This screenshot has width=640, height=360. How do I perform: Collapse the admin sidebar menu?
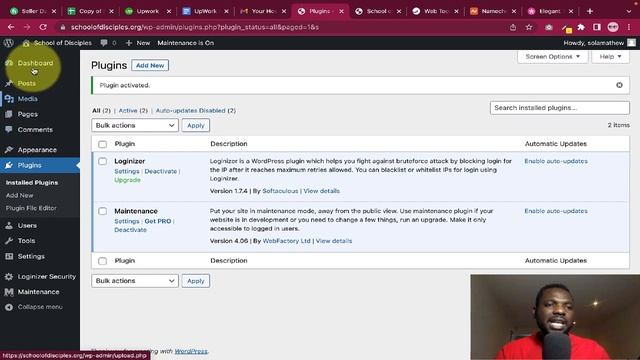tap(40, 307)
